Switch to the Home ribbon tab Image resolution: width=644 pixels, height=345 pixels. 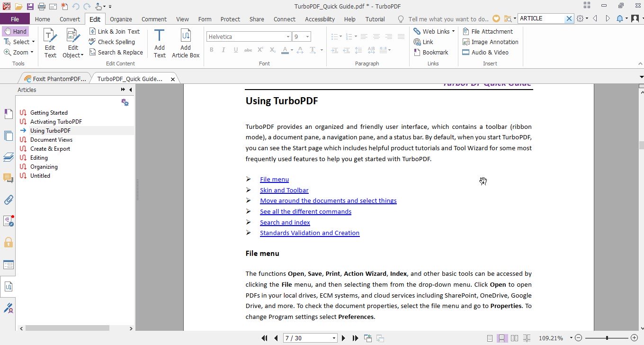(x=42, y=19)
